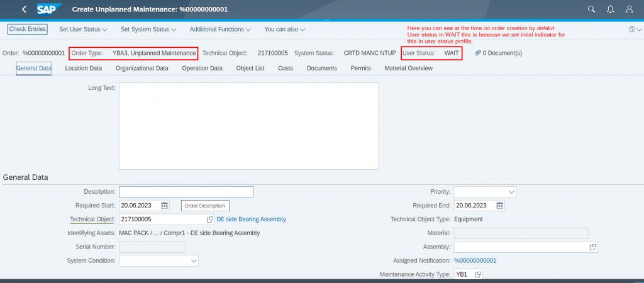Open the Required End calendar picker

tap(499, 206)
